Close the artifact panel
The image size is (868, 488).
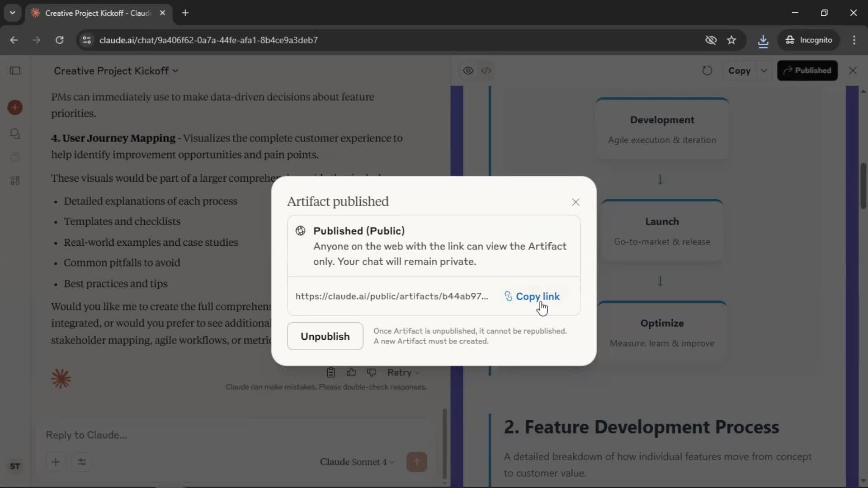click(853, 70)
